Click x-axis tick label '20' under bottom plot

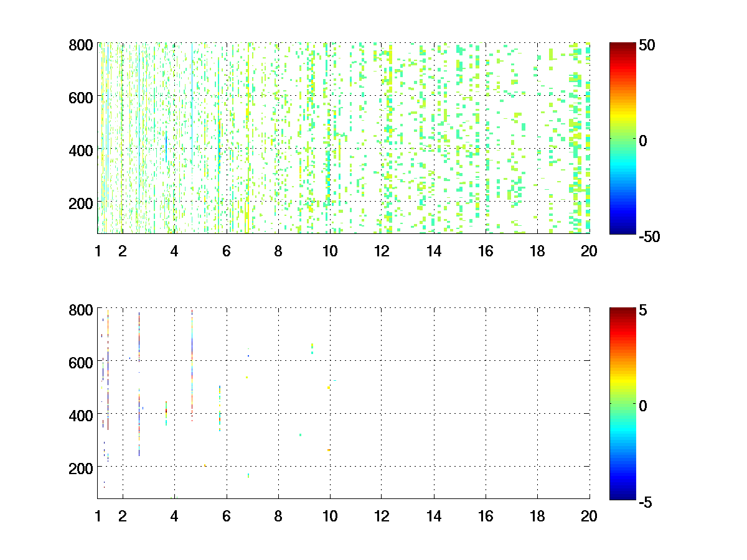589,516
